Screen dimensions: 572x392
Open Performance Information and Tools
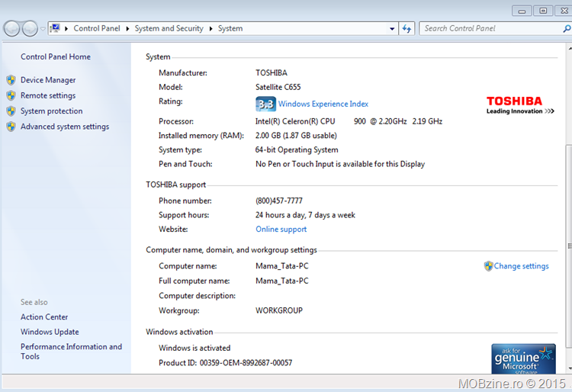(71, 352)
